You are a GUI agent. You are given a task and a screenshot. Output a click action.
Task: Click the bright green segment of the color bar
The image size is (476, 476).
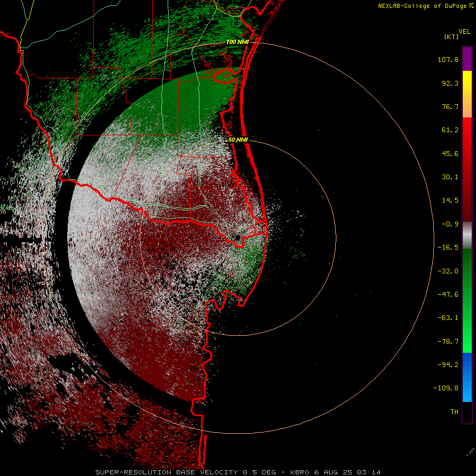467,334
